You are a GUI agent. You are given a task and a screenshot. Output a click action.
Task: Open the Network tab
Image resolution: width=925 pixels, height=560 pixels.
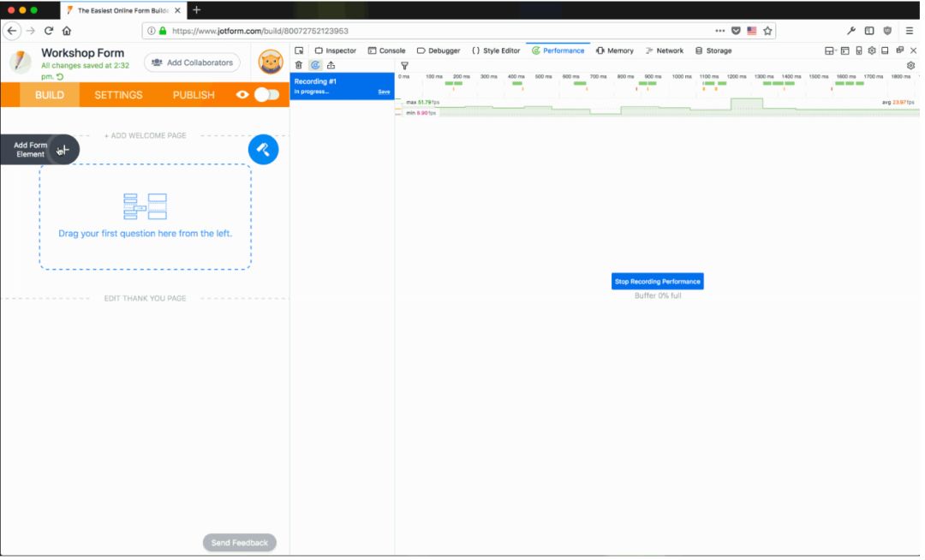coord(665,51)
